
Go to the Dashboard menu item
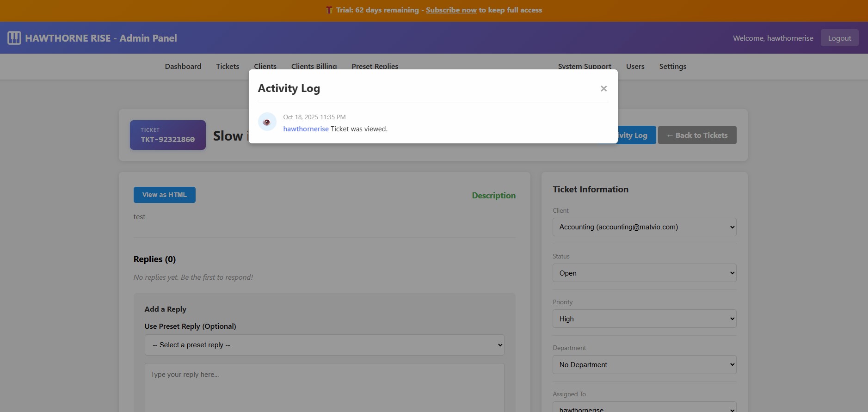pos(183,66)
